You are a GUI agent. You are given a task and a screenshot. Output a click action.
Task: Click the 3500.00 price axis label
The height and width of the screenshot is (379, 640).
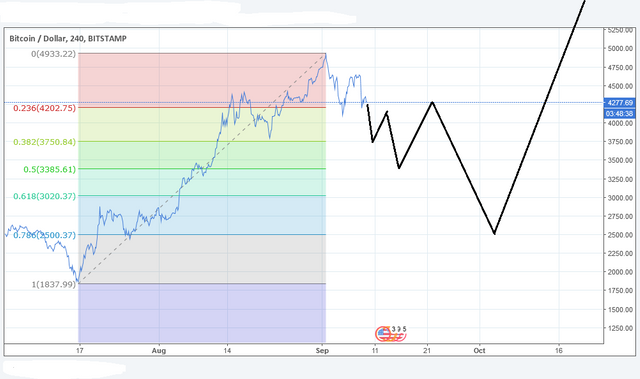(x=620, y=160)
